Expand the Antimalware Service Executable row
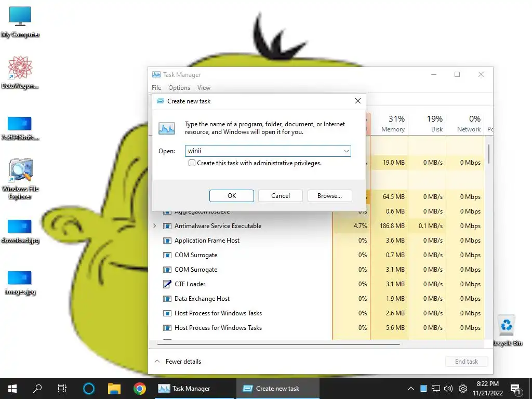This screenshot has height=399, width=532. coord(155,225)
